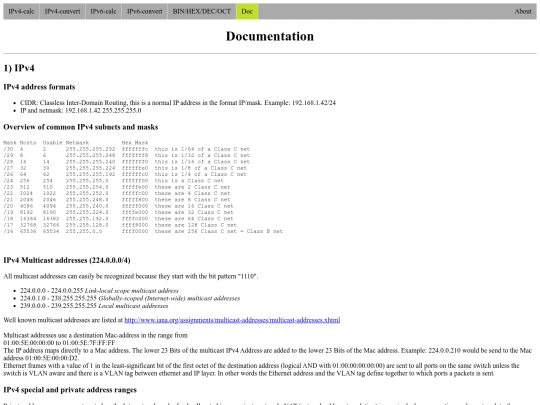Switch to the IPv4-convert tab
540x405 pixels.
pos(62,11)
